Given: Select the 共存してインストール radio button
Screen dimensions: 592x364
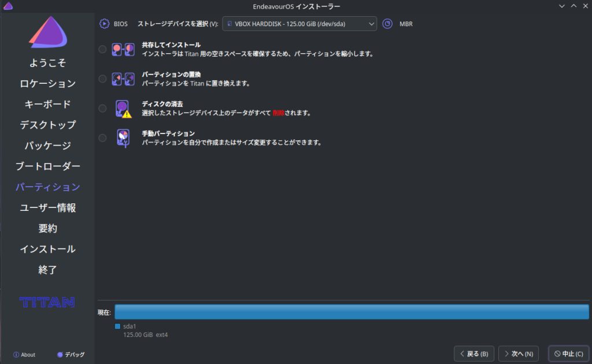Looking at the screenshot, I should pos(102,49).
